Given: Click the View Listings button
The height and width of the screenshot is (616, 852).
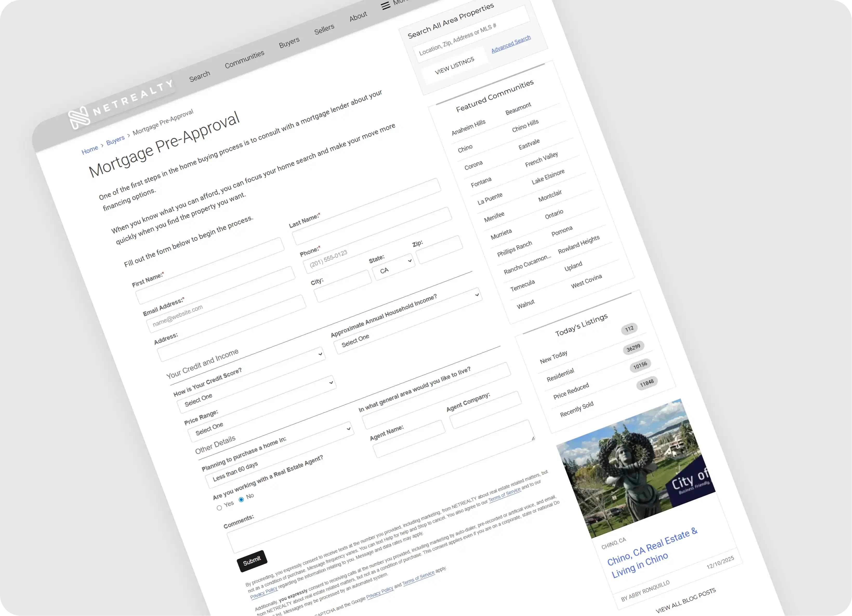Looking at the screenshot, I should pos(454,66).
